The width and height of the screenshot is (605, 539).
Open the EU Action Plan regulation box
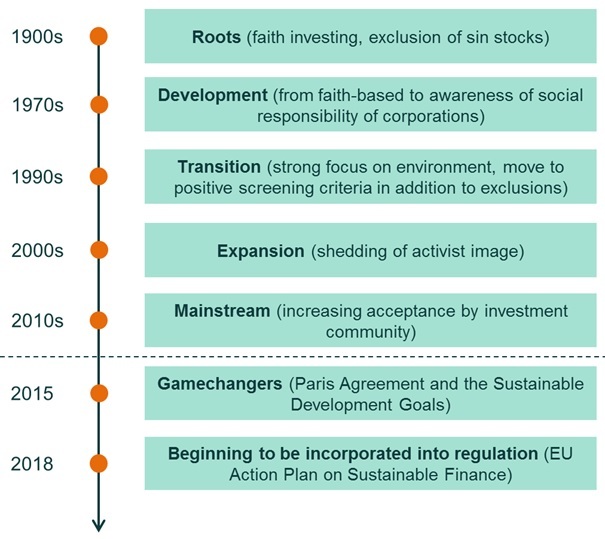point(370,463)
